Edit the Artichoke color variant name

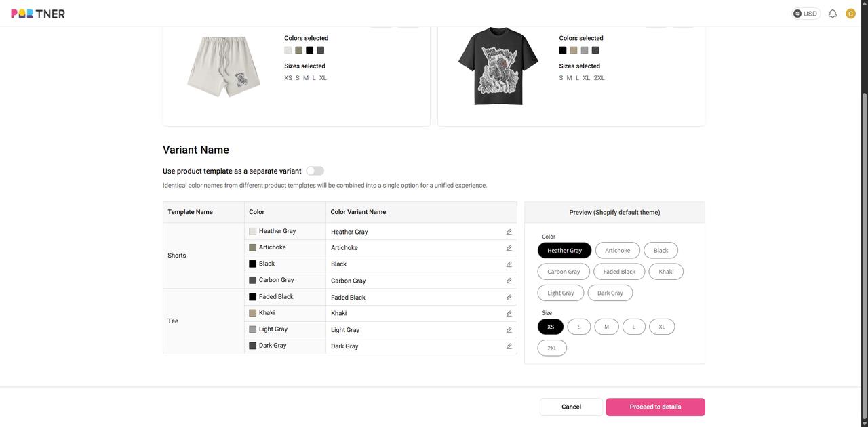point(509,248)
